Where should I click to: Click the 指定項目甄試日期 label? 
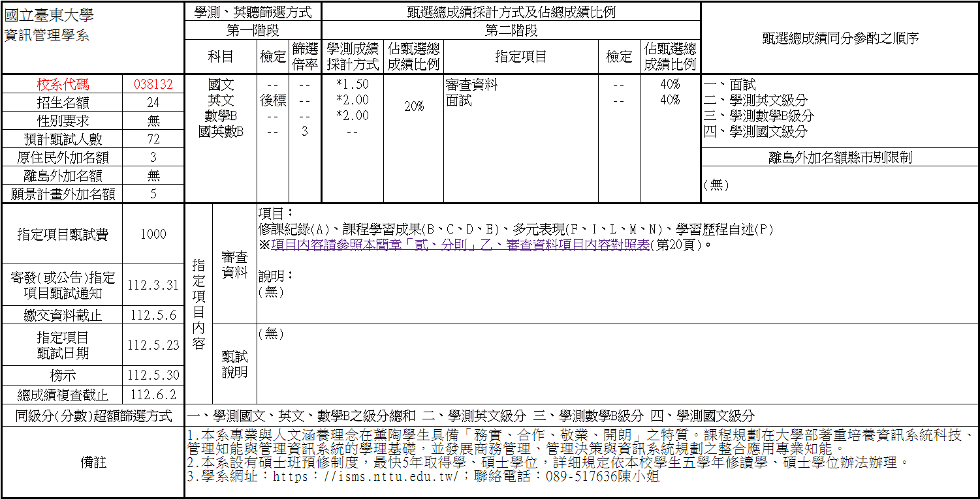63,345
